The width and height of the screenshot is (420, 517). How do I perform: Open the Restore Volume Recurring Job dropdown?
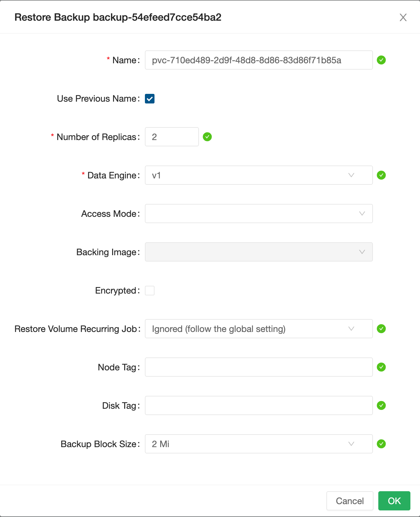click(x=259, y=329)
